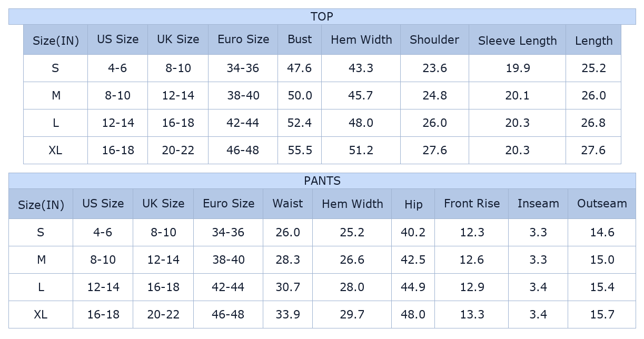Click the Shoulder header in TOP table
644x339 pixels.
(x=434, y=39)
